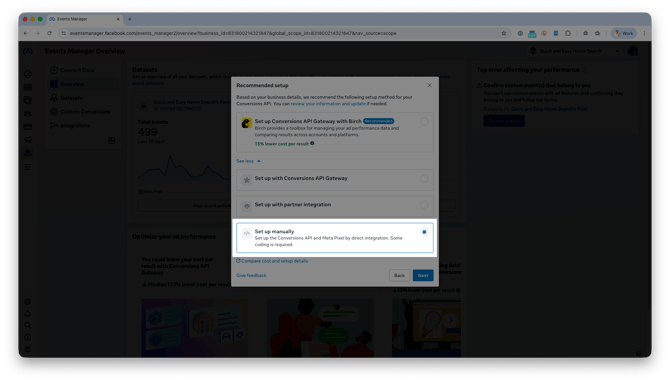This screenshot has width=670, height=382.
Task: Close the Recommended setup dialog
Action: tap(429, 85)
